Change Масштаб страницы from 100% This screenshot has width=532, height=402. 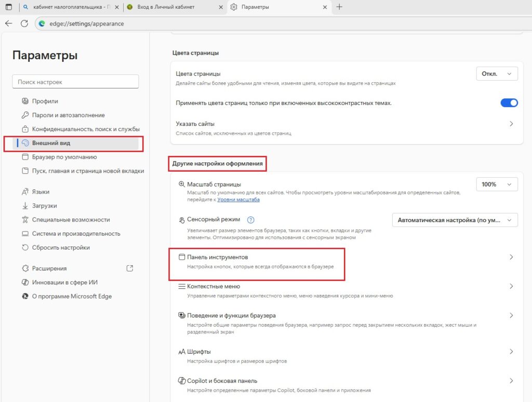(x=497, y=184)
